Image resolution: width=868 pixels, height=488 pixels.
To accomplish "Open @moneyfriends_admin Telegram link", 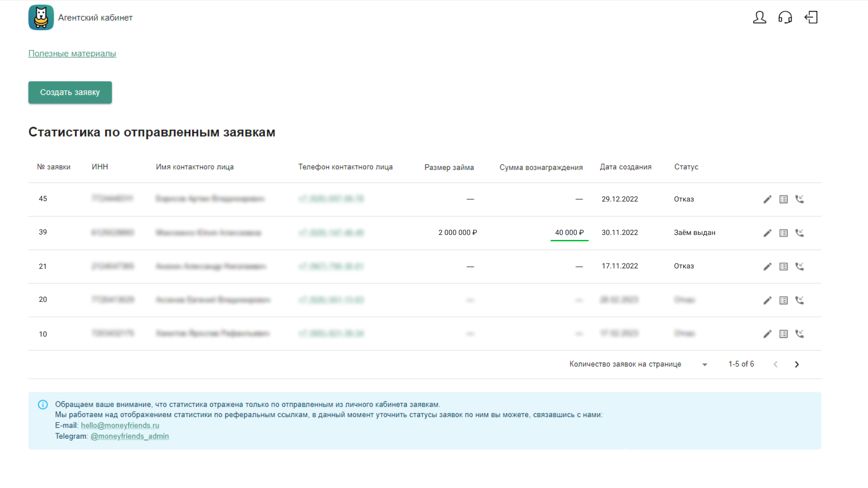I will [130, 436].
